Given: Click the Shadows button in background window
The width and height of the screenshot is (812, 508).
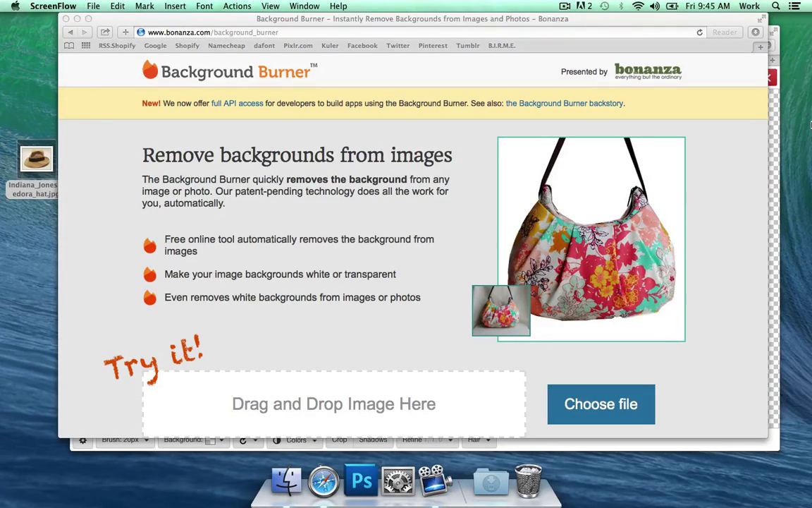Looking at the screenshot, I should click(373, 441).
